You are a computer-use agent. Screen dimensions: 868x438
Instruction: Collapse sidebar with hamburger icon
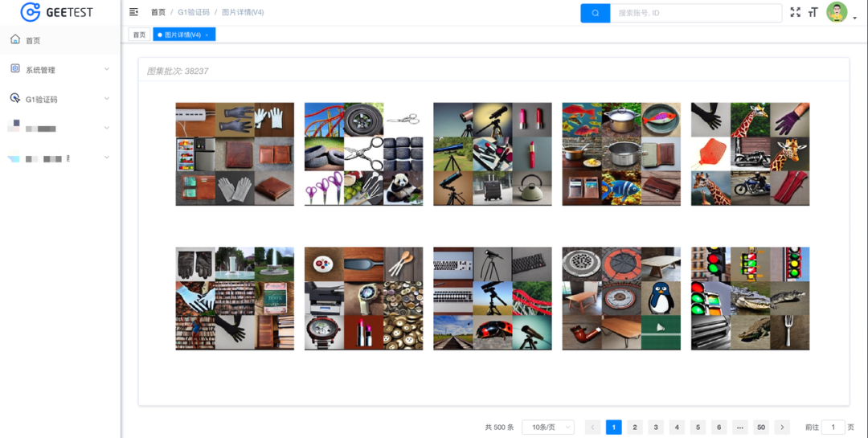(133, 11)
